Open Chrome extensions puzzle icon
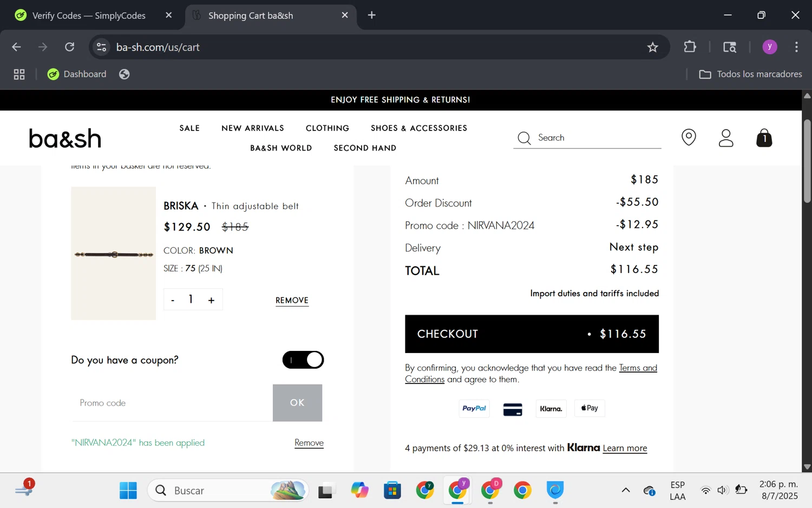 (690, 47)
